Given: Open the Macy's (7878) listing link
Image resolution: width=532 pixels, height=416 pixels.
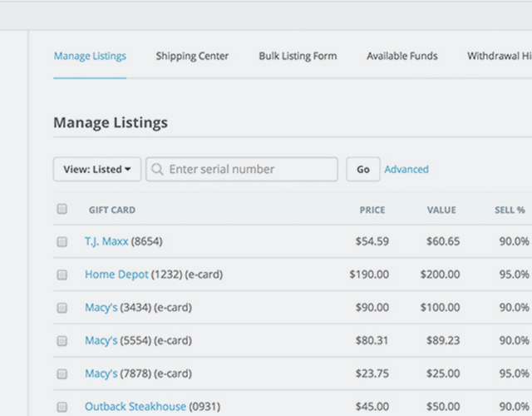Looking at the screenshot, I should point(101,374).
